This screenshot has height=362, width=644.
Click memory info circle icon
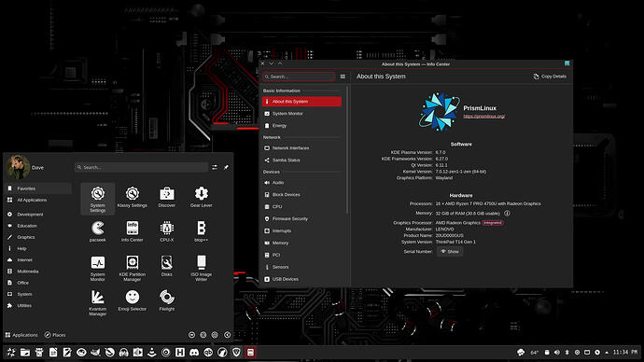tap(507, 214)
